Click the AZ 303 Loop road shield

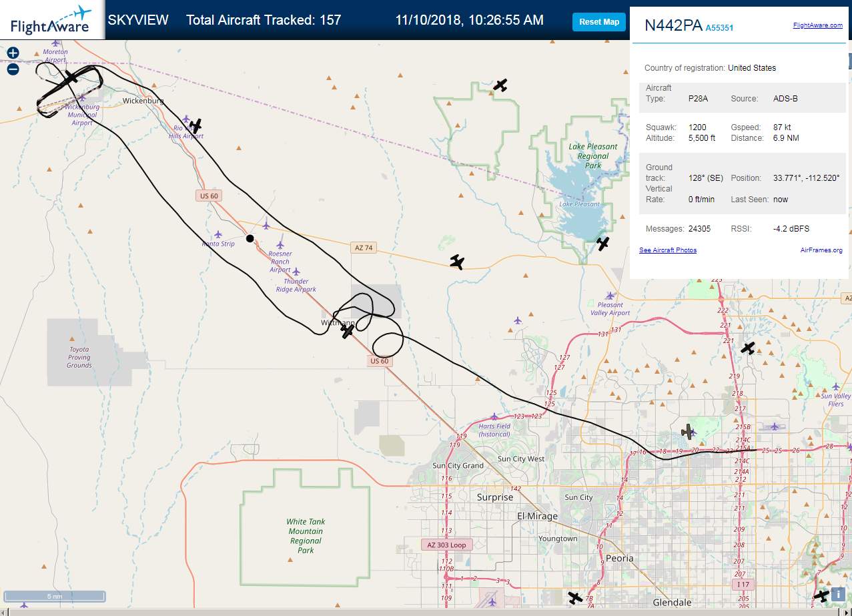coord(446,545)
